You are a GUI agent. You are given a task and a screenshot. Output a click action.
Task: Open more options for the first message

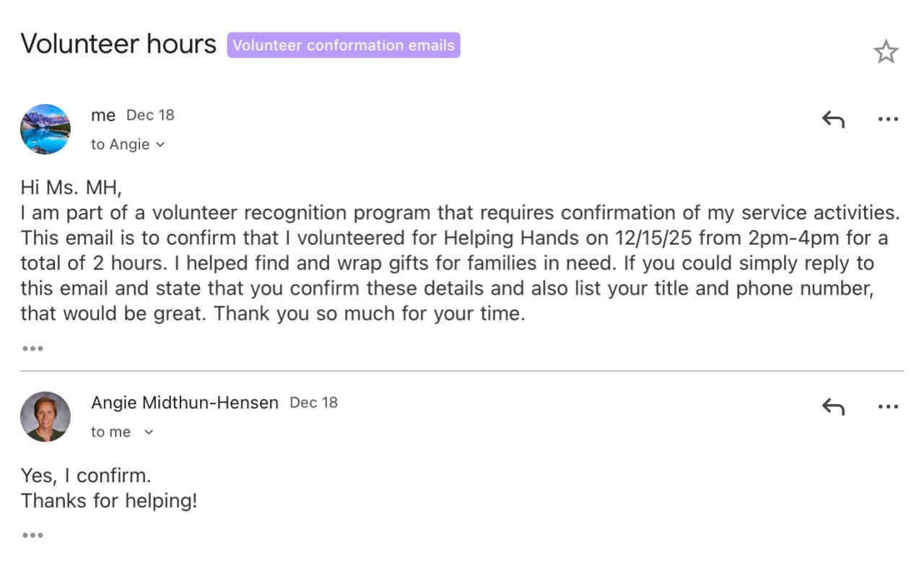coord(888,119)
